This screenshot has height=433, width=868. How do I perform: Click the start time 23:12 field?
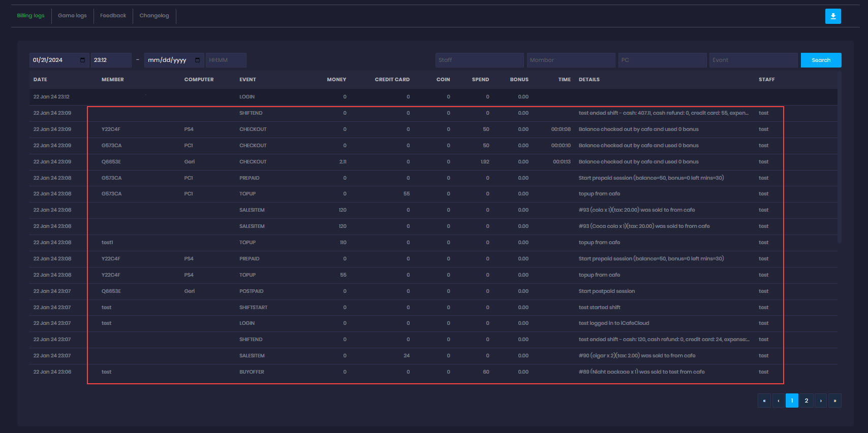pos(111,60)
